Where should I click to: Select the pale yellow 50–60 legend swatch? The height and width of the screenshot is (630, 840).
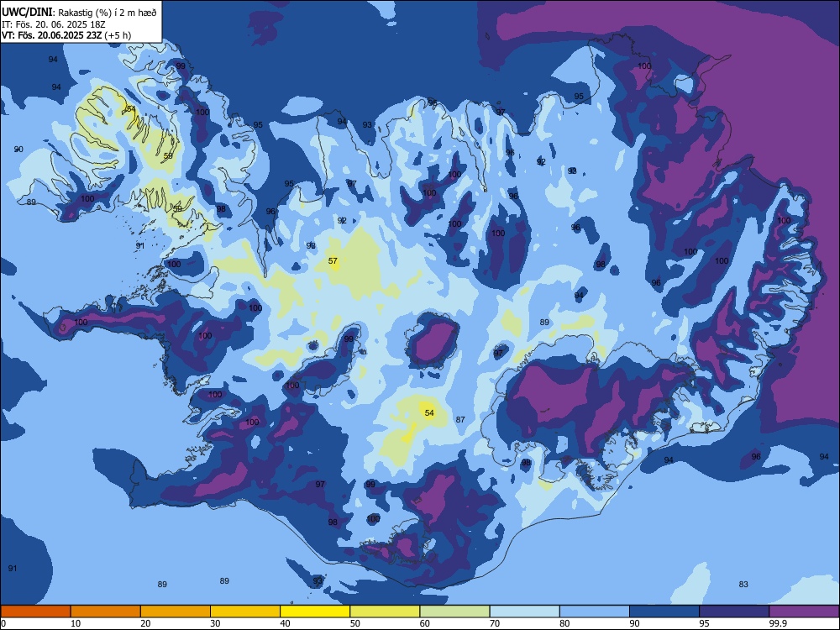[x=385, y=612]
